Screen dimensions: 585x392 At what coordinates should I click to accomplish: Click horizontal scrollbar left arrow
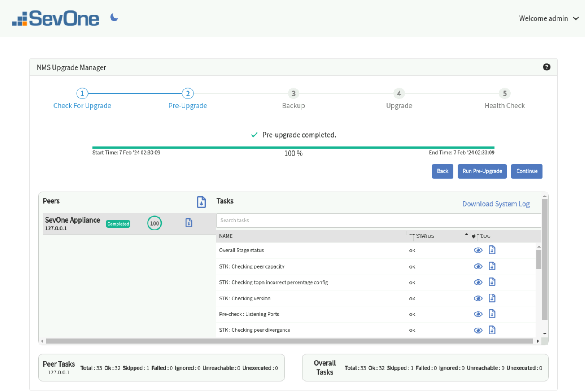[42, 341]
